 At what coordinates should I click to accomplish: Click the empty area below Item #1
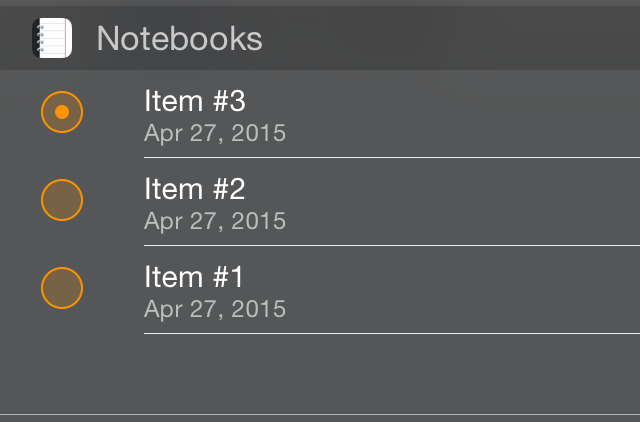point(320,373)
